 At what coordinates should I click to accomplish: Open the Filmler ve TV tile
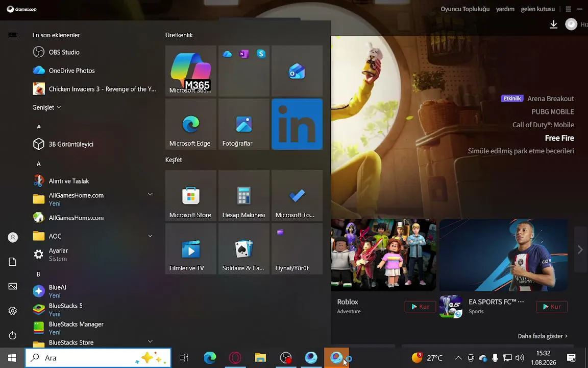tap(191, 249)
